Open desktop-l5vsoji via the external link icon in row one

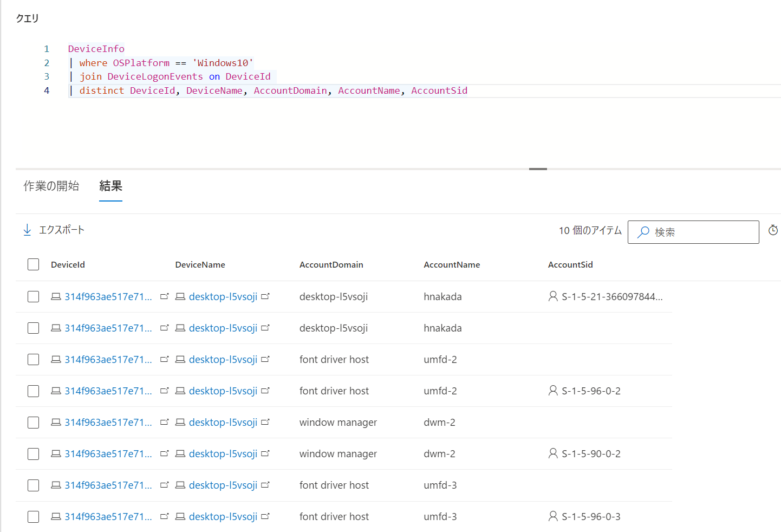click(x=265, y=296)
